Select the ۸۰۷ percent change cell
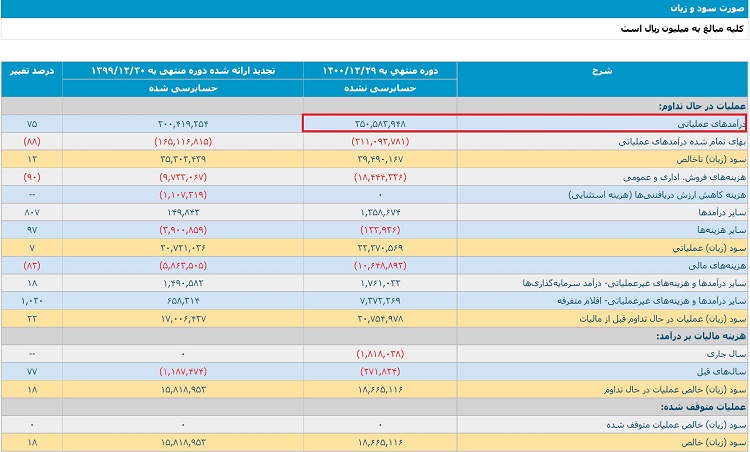The image size is (750, 452). tap(32, 212)
